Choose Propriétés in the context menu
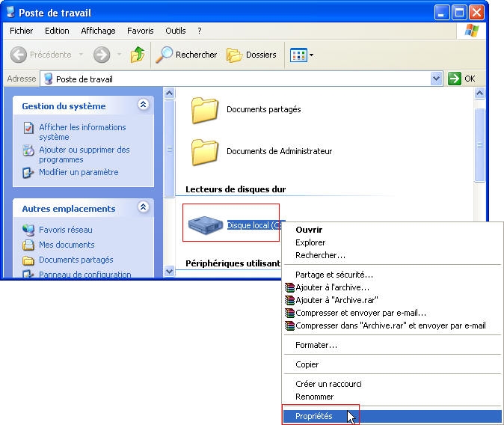 pos(392,416)
